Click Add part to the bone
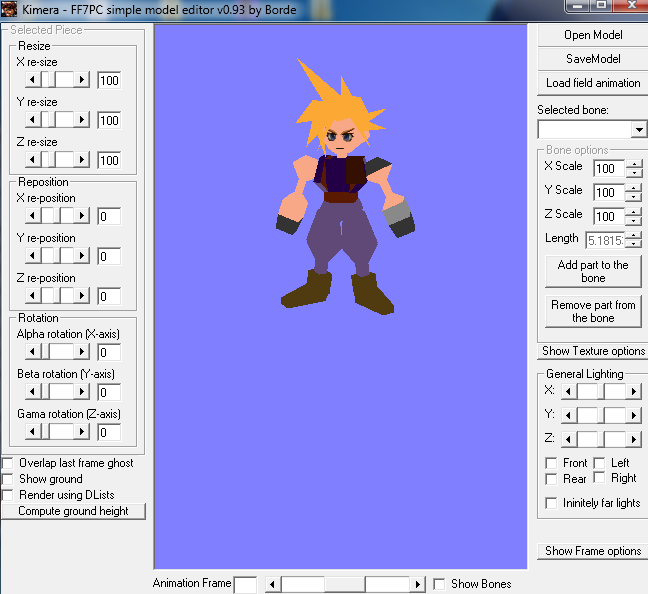The image size is (648, 594). (x=593, y=271)
